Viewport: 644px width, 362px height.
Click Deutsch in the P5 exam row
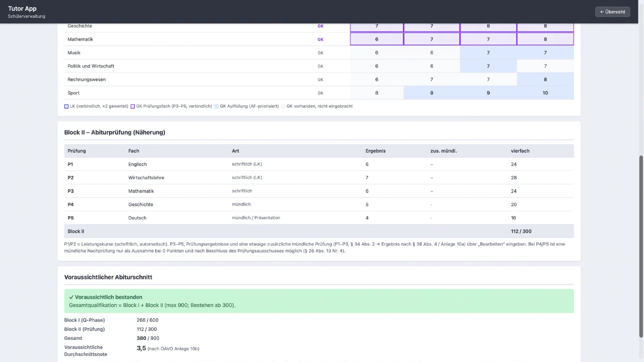(137, 218)
